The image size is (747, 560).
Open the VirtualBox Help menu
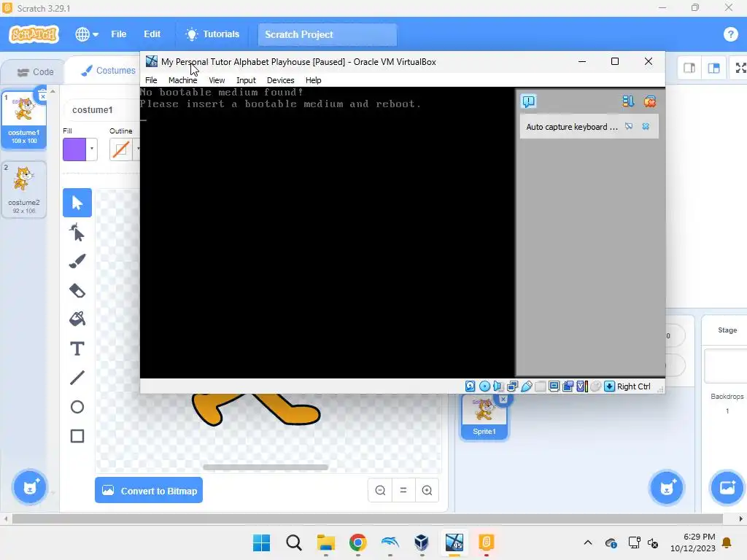point(313,80)
